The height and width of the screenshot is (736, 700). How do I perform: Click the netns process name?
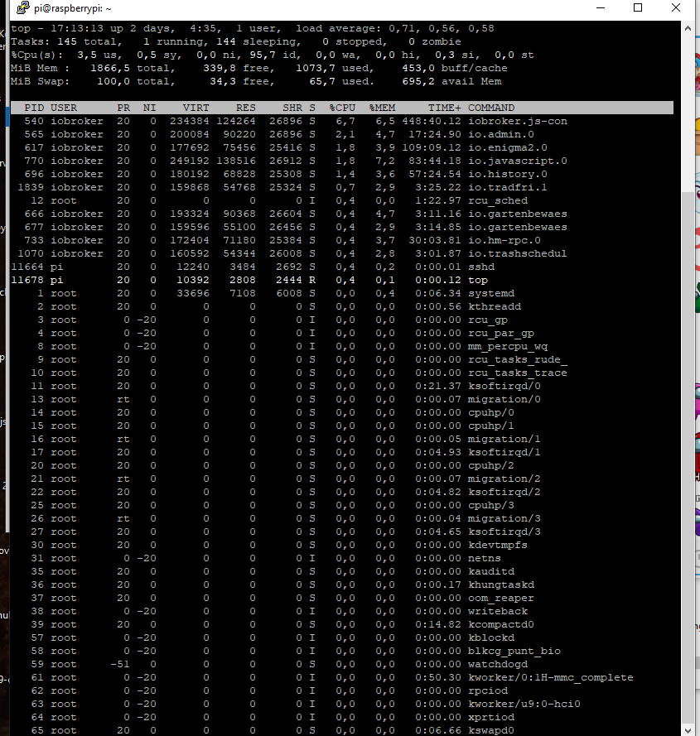[485, 558]
